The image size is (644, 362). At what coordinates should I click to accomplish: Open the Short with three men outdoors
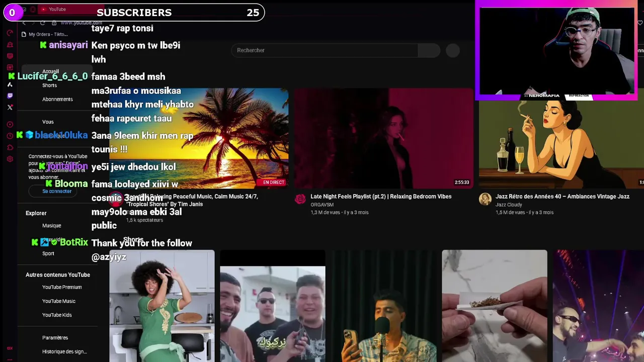[273, 306]
